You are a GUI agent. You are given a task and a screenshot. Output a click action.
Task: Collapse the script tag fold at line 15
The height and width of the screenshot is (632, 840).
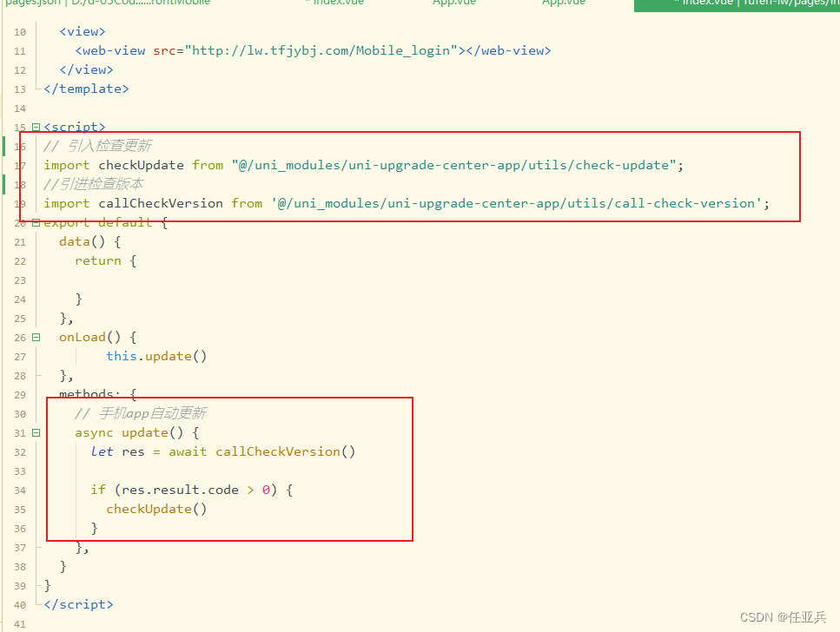36,127
